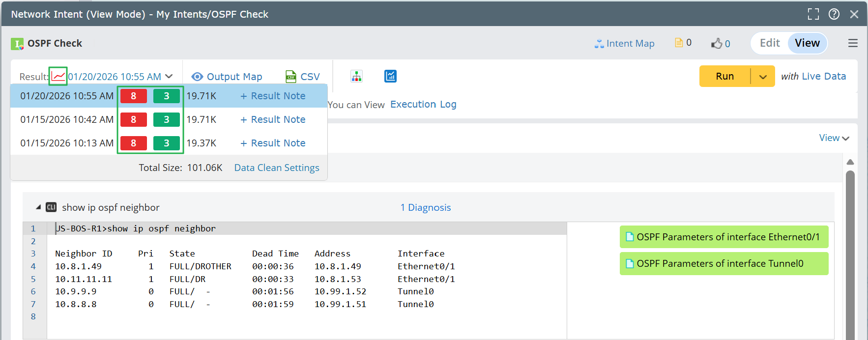Expand the Run button dropdown arrow

(x=763, y=77)
